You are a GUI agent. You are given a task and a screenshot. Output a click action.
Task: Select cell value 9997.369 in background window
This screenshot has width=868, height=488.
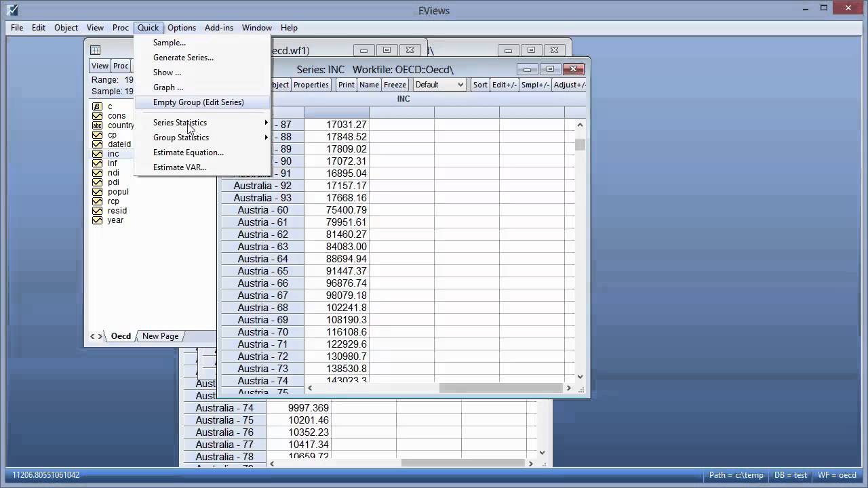(x=298, y=408)
